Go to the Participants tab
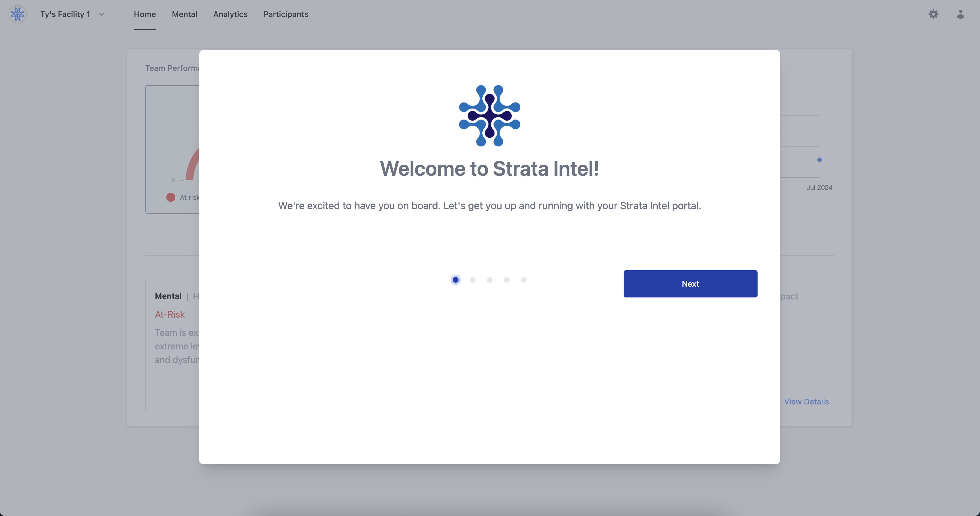Image resolution: width=980 pixels, height=516 pixels. (x=286, y=14)
